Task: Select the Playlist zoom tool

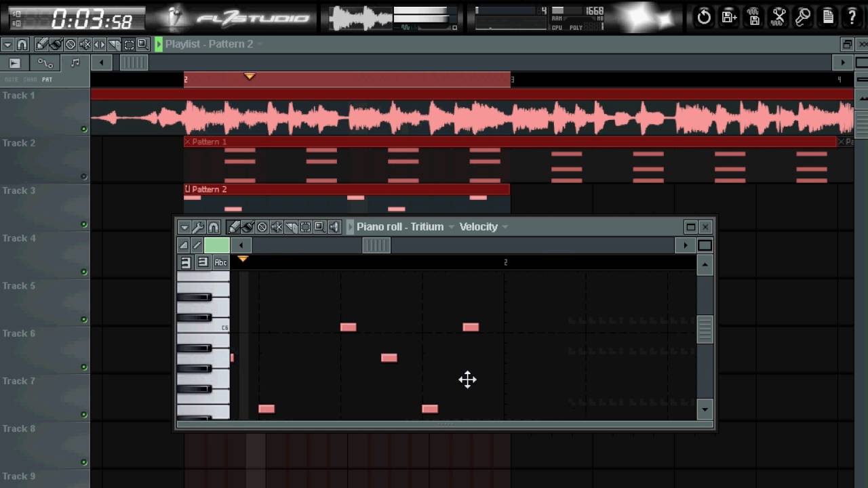Action: (142, 45)
